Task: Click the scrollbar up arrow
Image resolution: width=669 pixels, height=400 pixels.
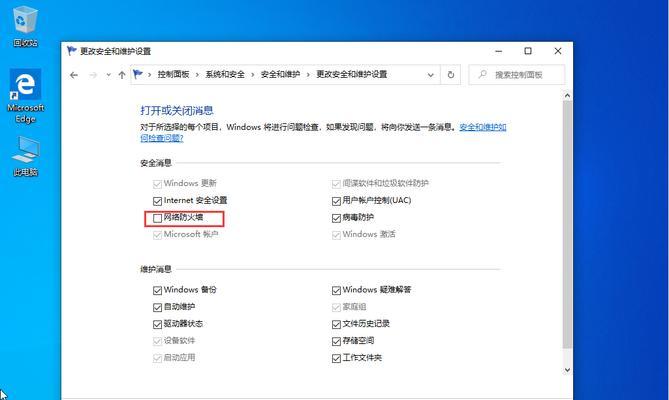Action: coord(567,96)
